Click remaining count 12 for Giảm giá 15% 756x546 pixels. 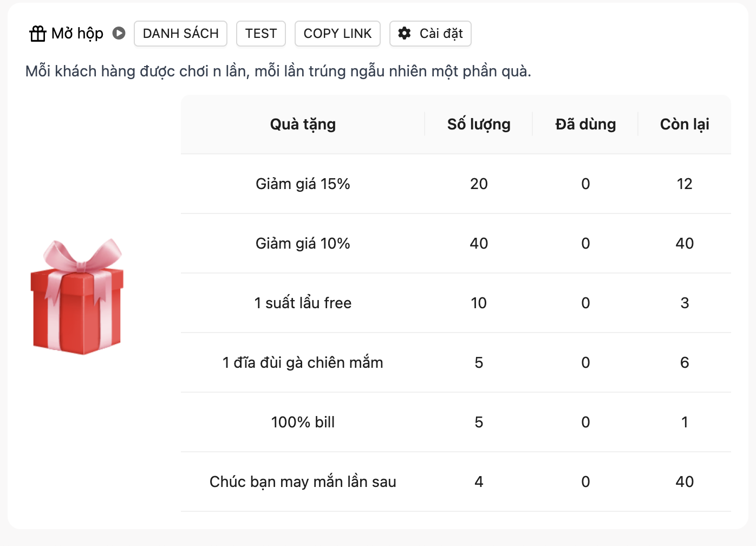point(685,184)
